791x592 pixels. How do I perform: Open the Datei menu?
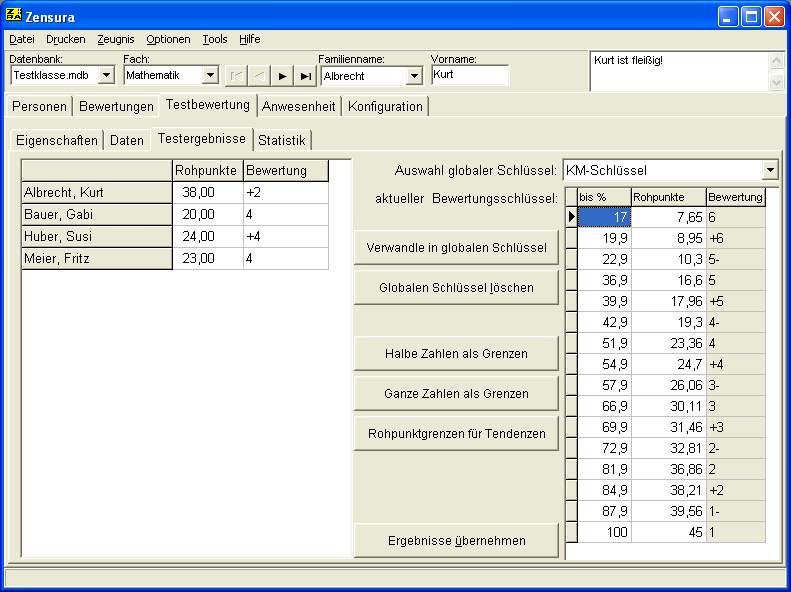tap(22, 39)
